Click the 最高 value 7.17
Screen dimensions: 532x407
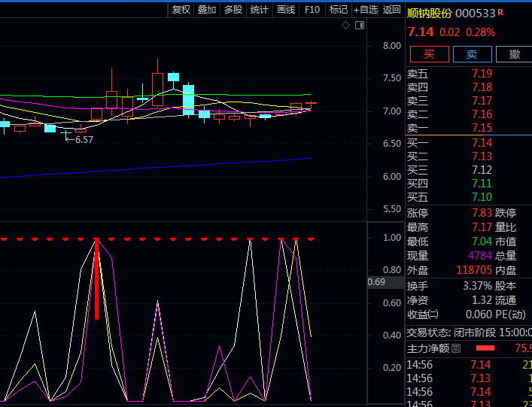482,227
